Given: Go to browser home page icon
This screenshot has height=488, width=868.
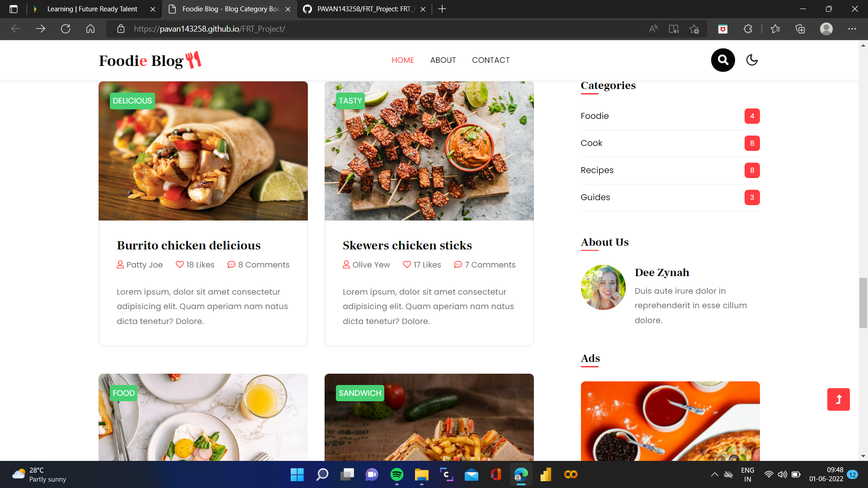Looking at the screenshot, I should point(90,29).
